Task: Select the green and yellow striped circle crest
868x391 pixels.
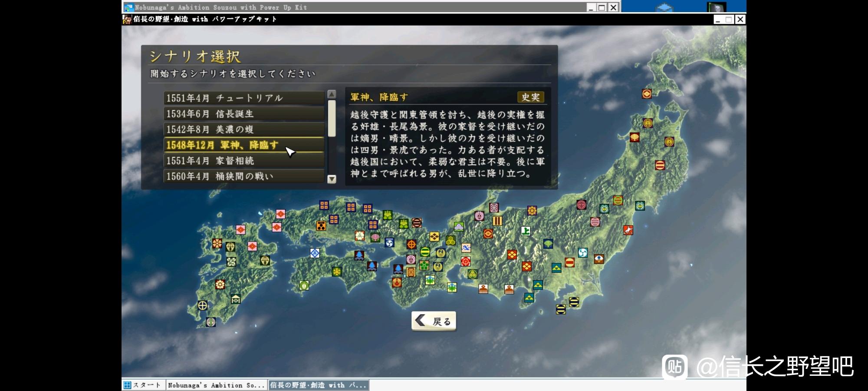Action: [425, 252]
